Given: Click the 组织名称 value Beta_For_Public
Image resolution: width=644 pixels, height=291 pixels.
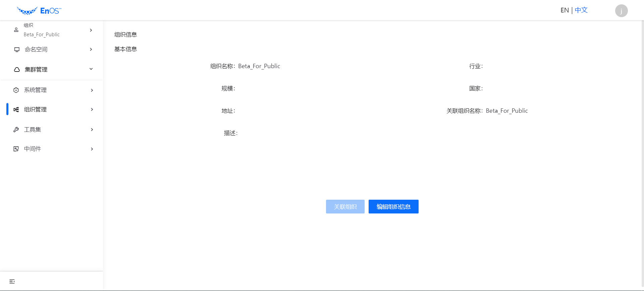Looking at the screenshot, I should coord(259,66).
